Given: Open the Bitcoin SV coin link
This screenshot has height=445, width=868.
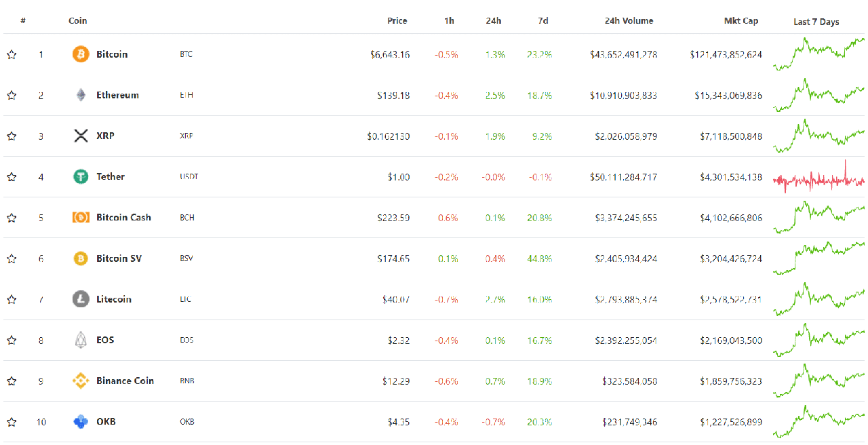Looking at the screenshot, I should point(119,258).
